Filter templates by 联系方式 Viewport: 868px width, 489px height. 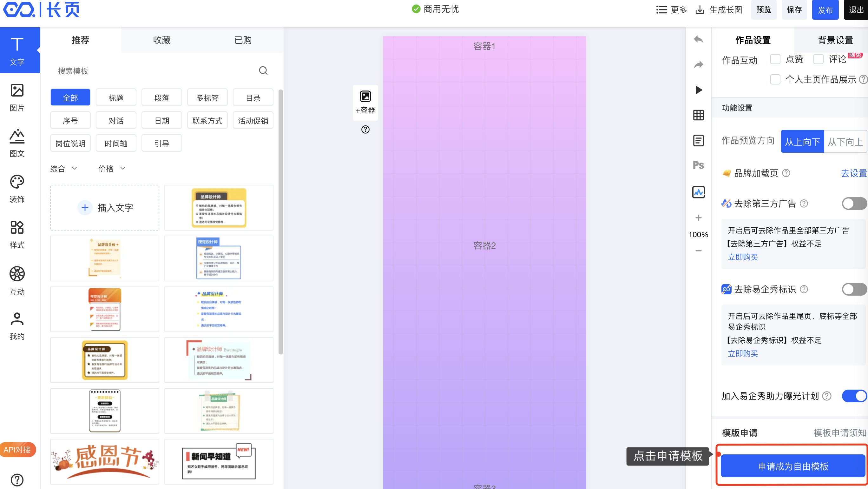(207, 121)
